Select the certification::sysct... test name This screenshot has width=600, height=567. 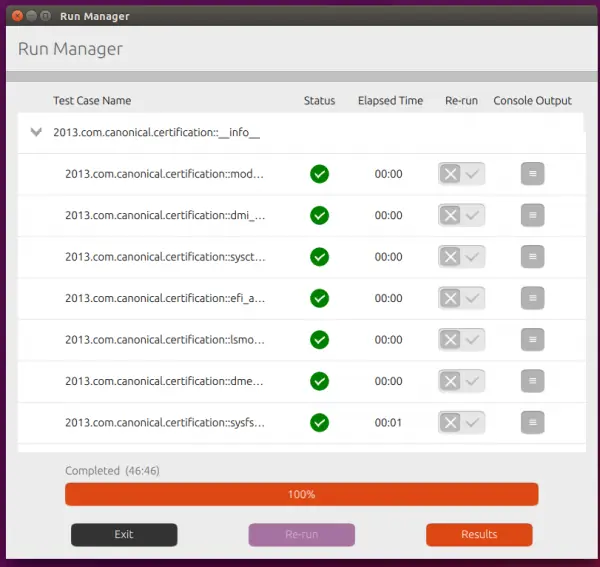[x=165, y=257]
